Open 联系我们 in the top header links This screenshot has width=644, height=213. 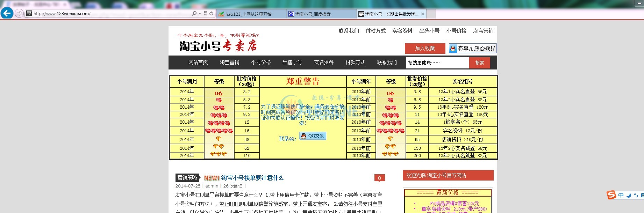click(349, 31)
